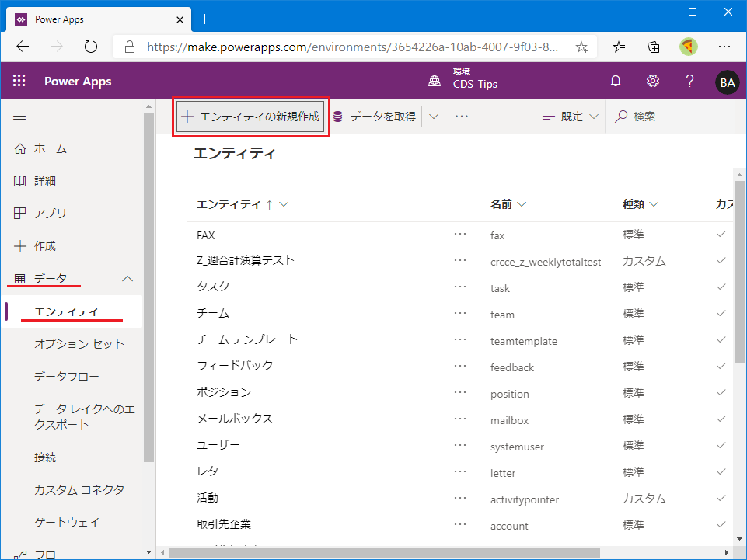Open the 活動 entity
The image size is (747, 560).
pos(208,498)
